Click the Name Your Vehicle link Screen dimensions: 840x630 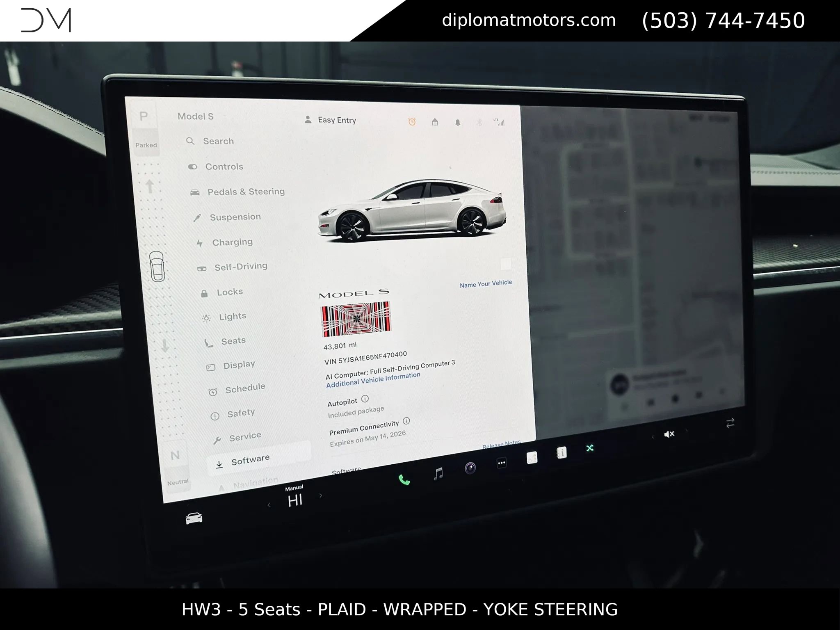pyautogui.click(x=486, y=284)
